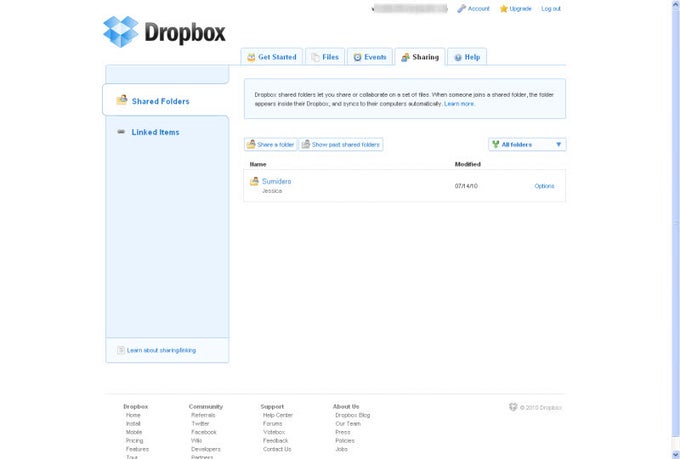This screenshot has width=680, height=459.
Task: Open the footer Feedback link
Action: point(275,441)
